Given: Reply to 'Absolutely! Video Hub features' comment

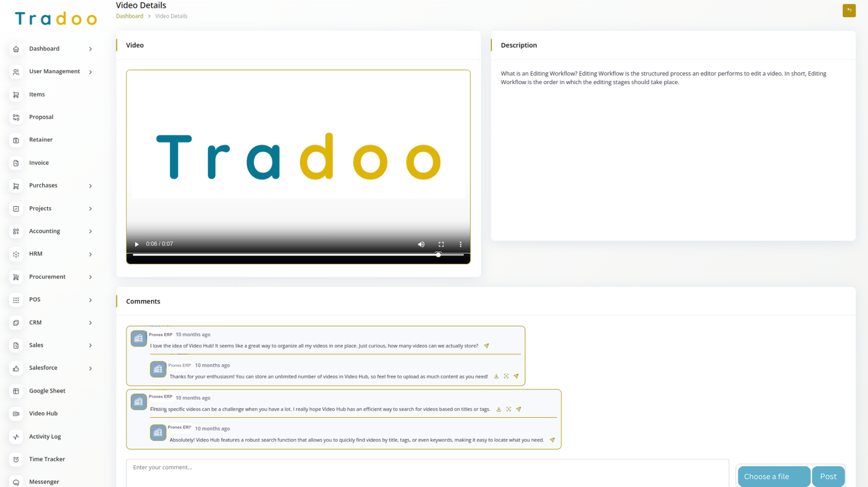Looking at the screenshot, I should pyautogui.click(x=552, y=440).
